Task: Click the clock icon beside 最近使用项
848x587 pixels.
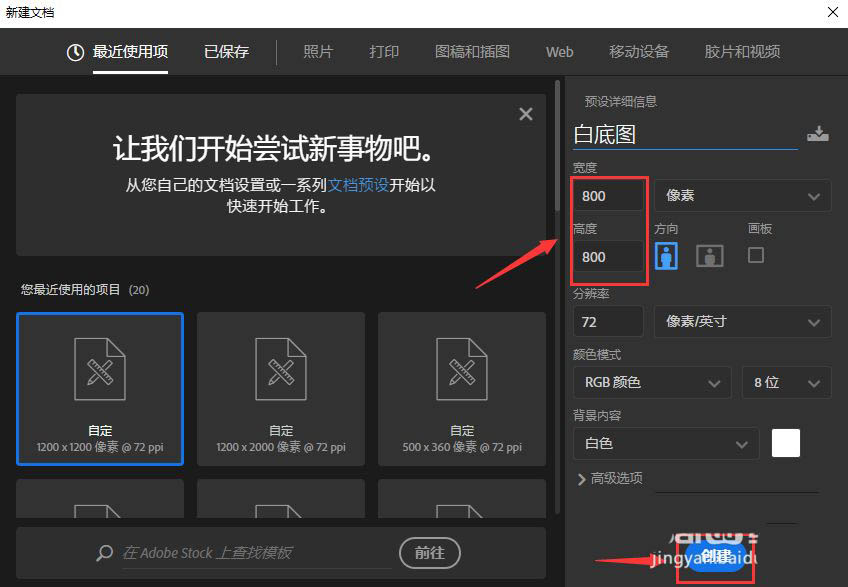Action: click(75, 52)
